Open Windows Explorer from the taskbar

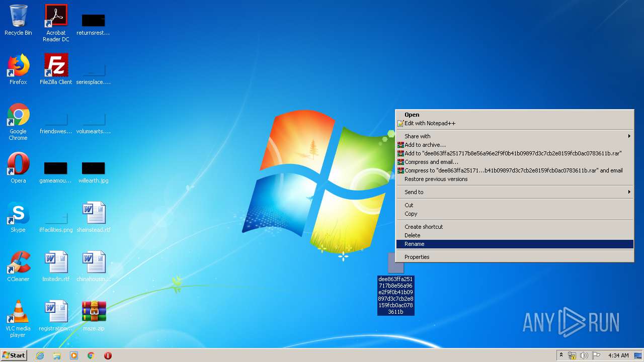pyautogui.click(x=57, y=355)
